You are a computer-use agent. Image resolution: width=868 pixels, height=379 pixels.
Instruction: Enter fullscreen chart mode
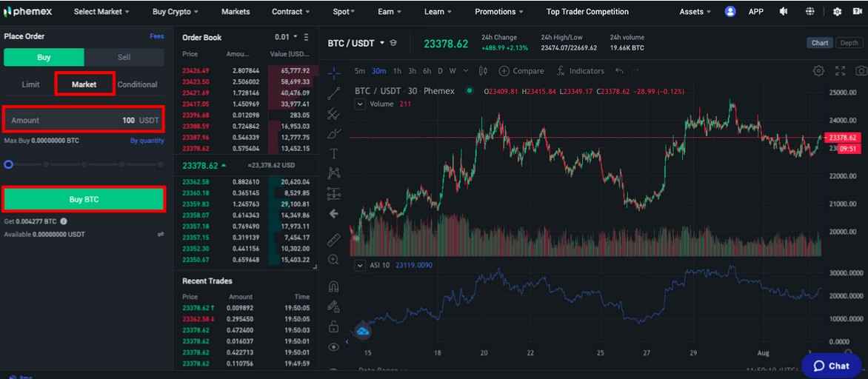pyautogui.click(x=841, y=71)
